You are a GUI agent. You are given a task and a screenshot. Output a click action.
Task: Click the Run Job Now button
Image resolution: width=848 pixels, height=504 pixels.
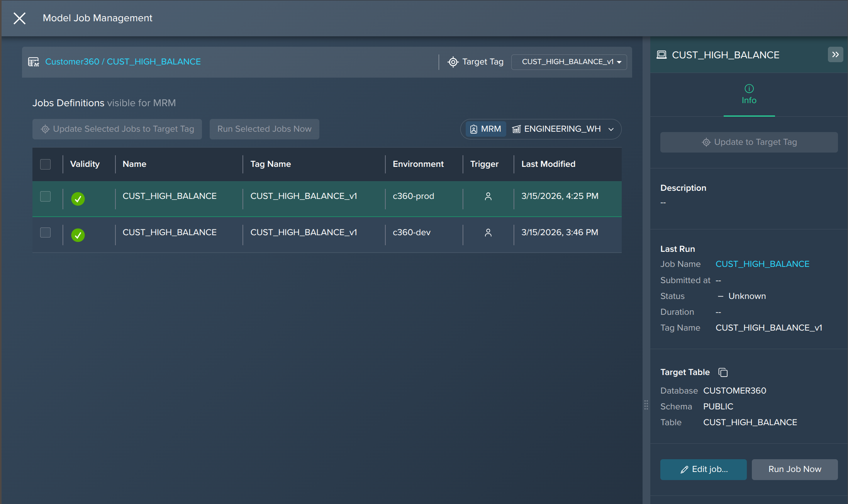pyautogui.click(x=794, y=469)
